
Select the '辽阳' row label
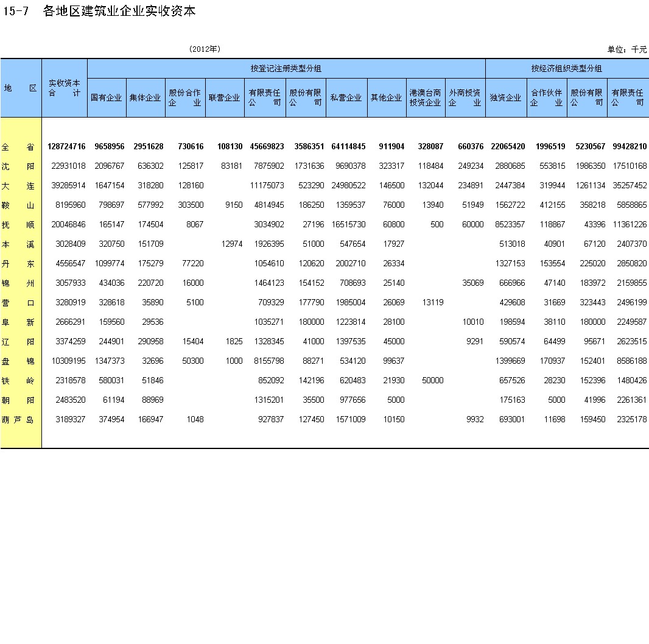pyautogui.click(x=18, y=342)
